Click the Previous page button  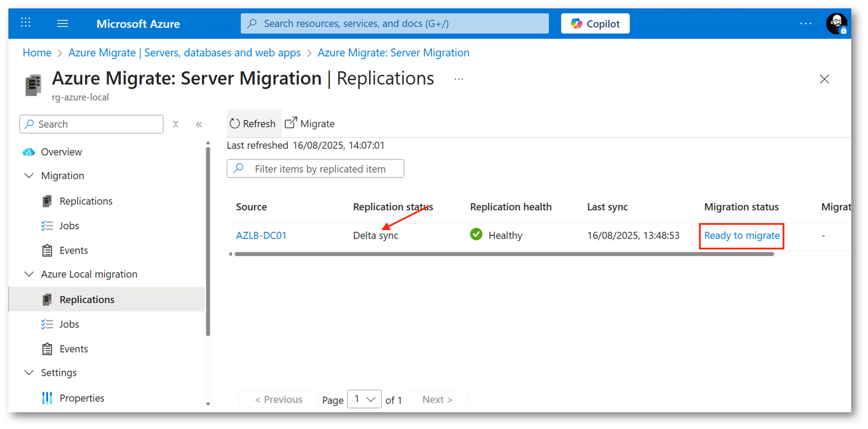(278, 399)
